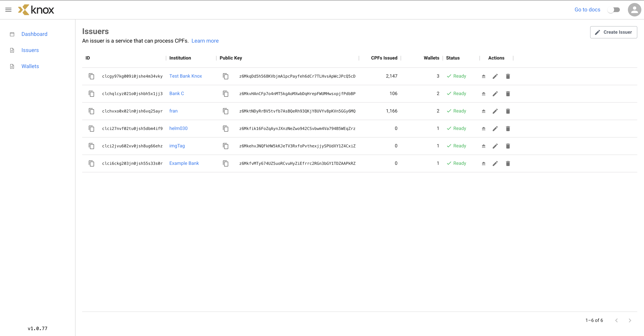This screenshot has width=644, height=336.
Task: Sort by the CPFs Issued column header
Action: pos(384,58)
